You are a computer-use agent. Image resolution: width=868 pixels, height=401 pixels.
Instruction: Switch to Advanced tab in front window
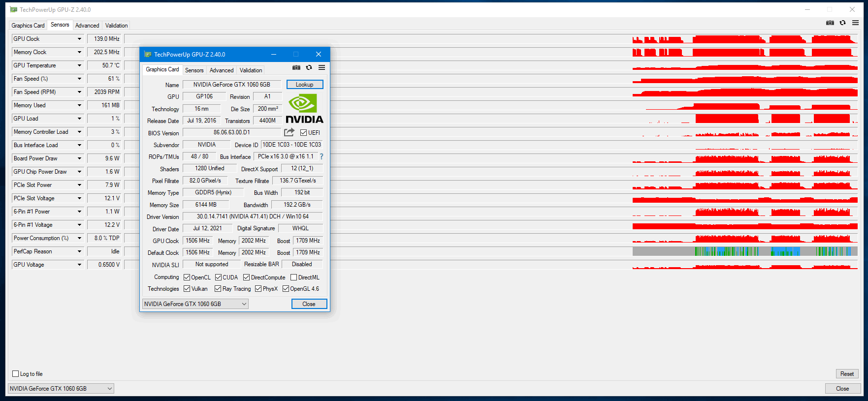(x=222, y=70)
